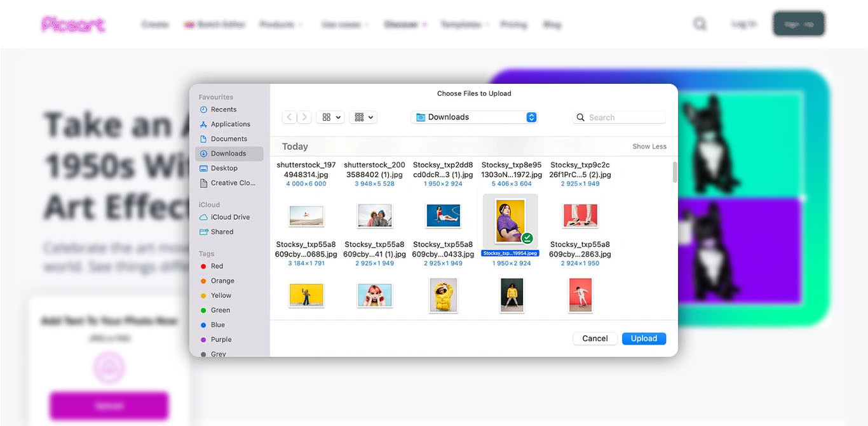Select Creative Cloud Files in sidebar
Screen dimensions: 868x426
233,183
